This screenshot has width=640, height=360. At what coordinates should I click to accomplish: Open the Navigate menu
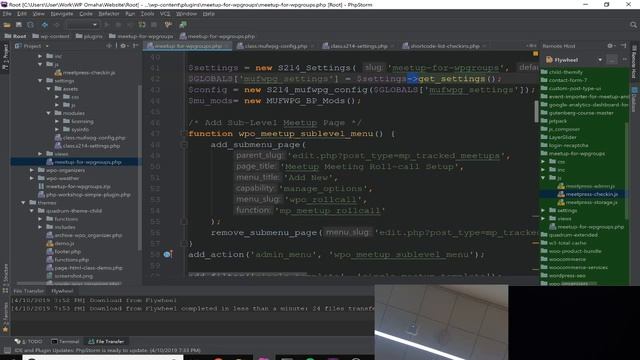62,14
